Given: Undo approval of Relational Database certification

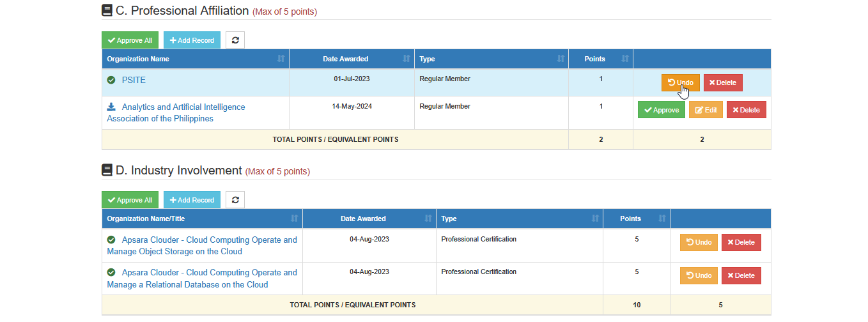Looking at the screenshot, I should [x=699, y=275].
